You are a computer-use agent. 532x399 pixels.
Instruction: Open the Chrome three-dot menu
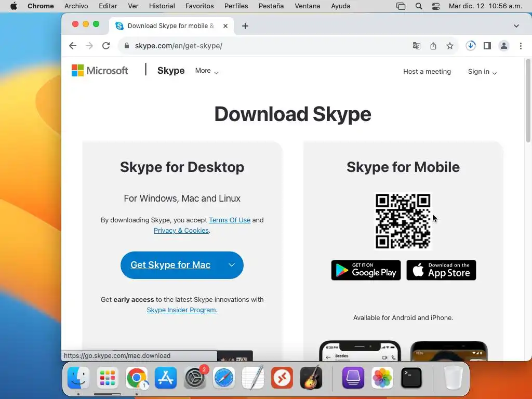click(x=521, y=46)
